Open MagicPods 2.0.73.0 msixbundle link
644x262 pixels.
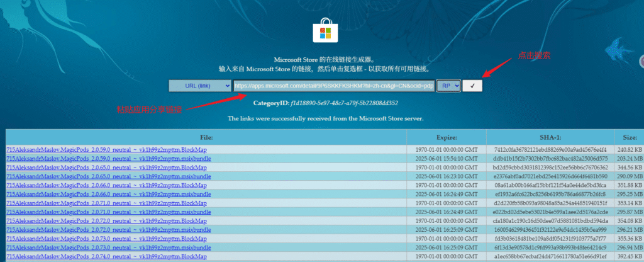tap(109, 248)
